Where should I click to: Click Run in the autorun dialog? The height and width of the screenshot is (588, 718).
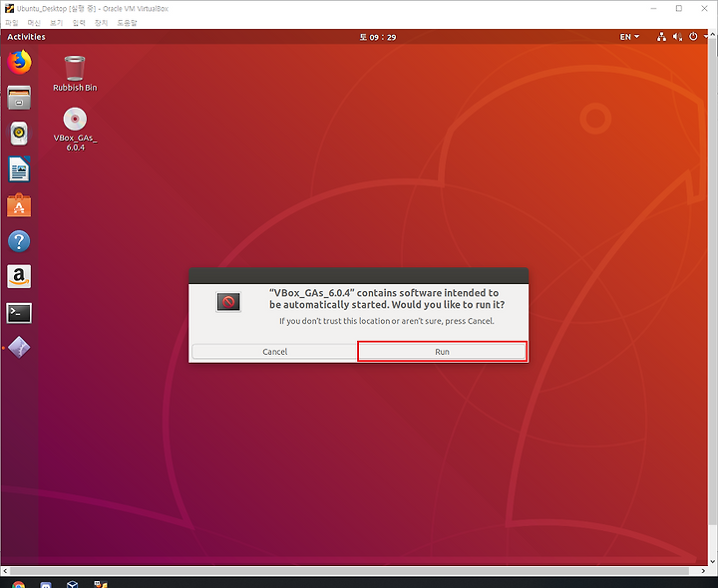coord(442,352)
